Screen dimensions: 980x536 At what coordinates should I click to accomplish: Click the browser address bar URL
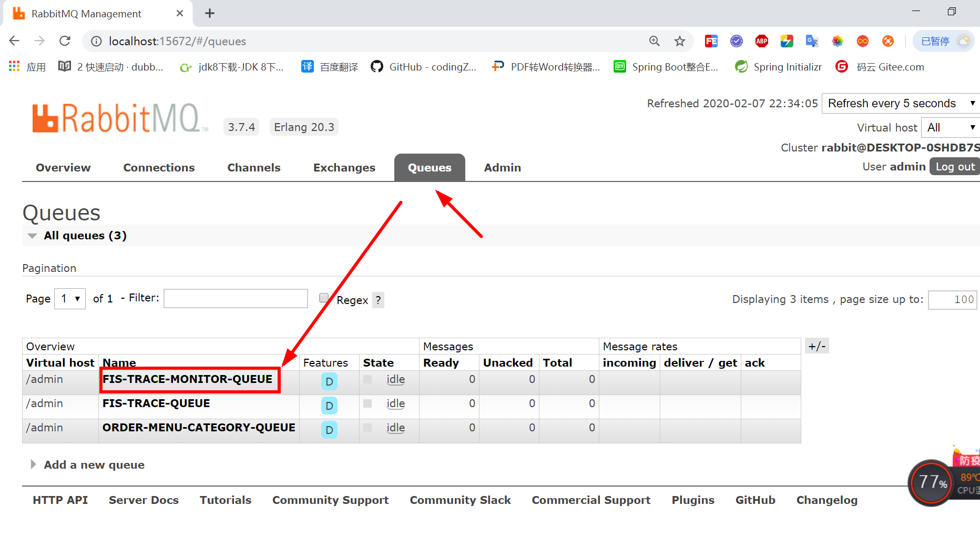(177, 41)
